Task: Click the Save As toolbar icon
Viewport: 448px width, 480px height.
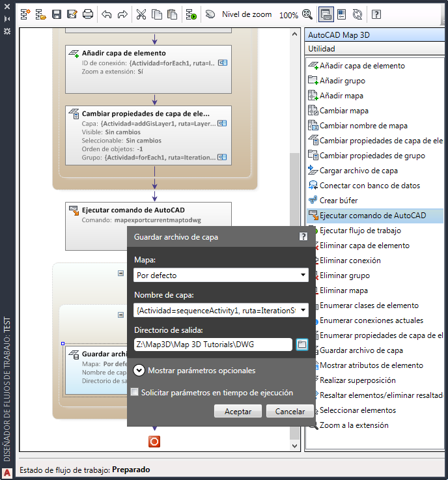Action: click(72, 14)
